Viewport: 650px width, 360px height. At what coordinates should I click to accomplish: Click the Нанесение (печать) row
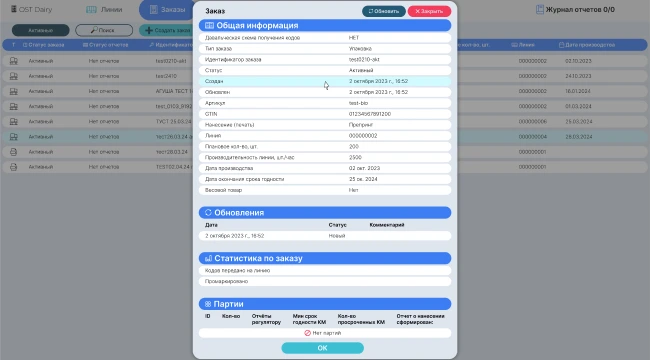pyautogui.click(x=325, y=125)
